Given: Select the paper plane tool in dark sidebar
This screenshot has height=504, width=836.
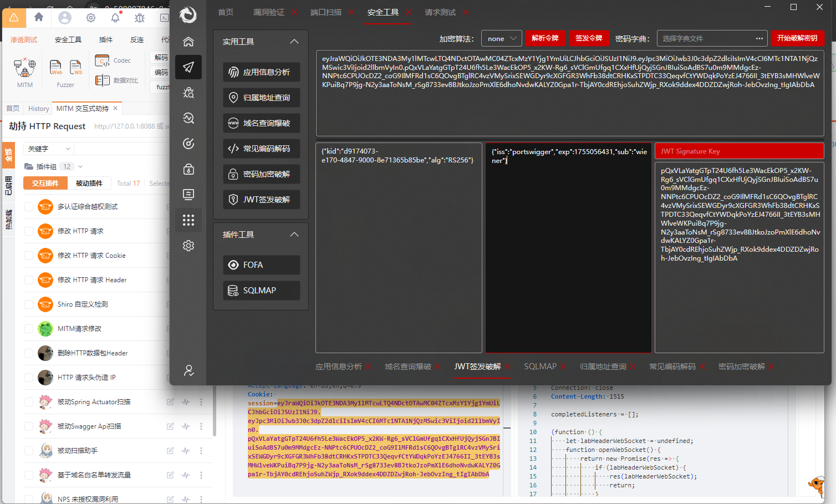Looking at the screenshot, I should click(188, 67).
